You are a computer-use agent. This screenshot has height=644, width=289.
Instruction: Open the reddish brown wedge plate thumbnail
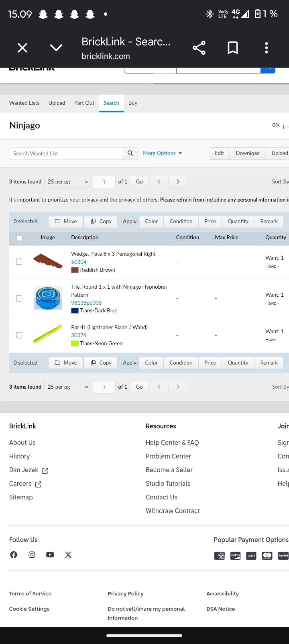48,261
